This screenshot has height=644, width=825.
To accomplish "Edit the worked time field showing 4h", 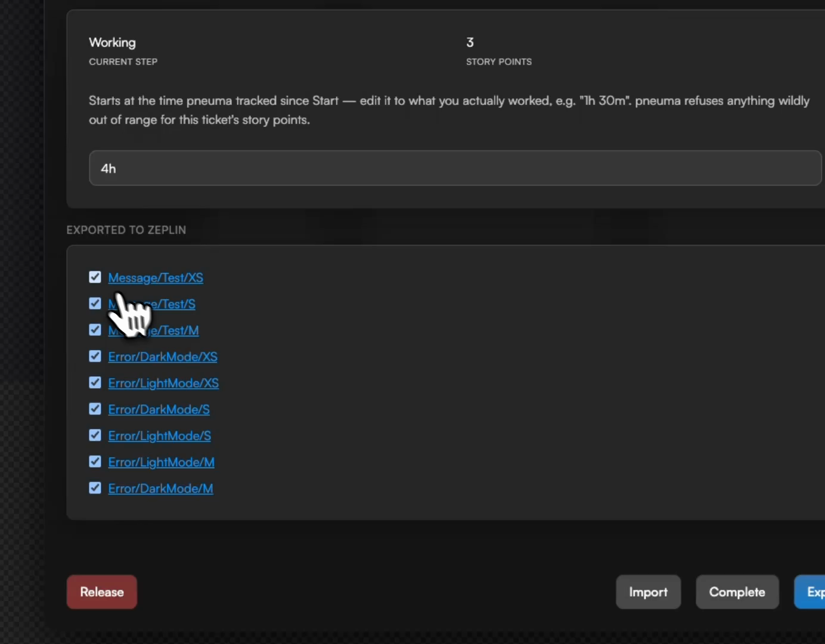I will tap(456, 168).
